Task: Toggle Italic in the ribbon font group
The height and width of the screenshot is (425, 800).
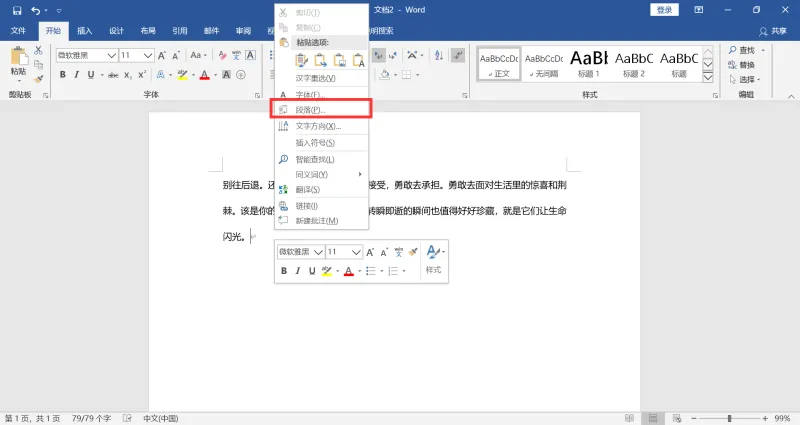Action: coord(77,74)
